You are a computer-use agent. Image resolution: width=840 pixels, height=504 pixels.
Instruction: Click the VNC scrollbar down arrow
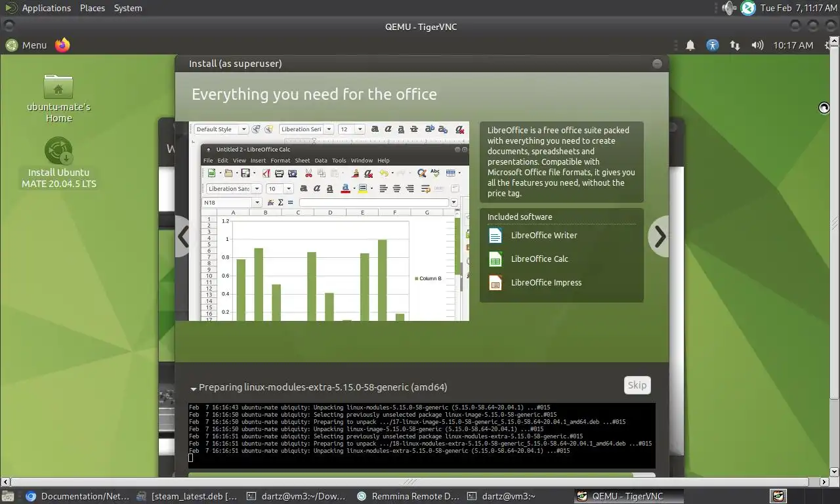click(x=835, y=472)
